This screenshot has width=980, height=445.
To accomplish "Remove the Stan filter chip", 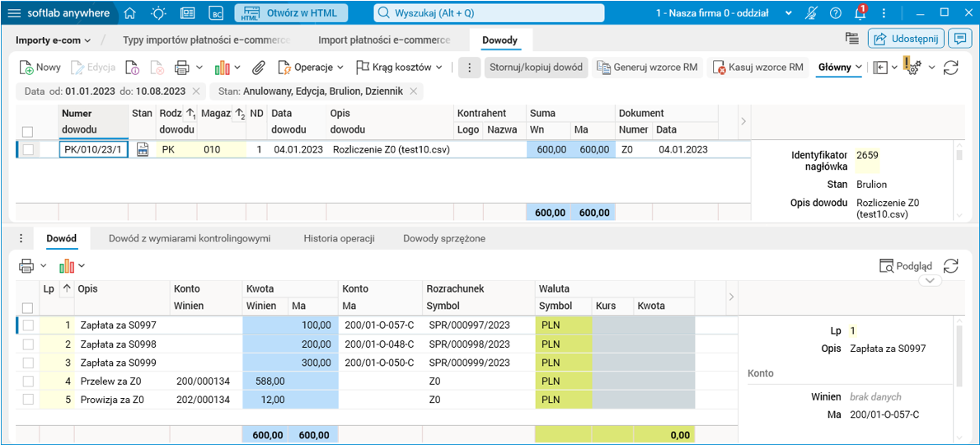I will [x=412, y=91].
